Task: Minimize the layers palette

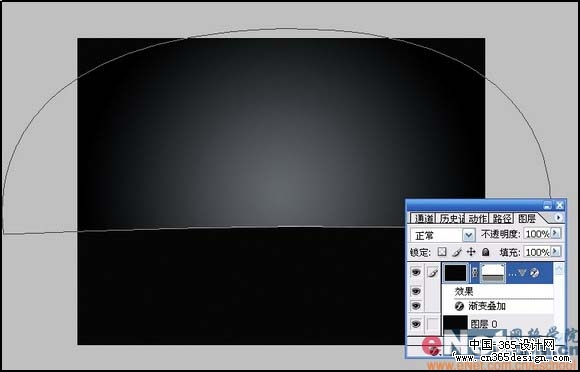Action: pyautogui.click(x=547, y=205)
